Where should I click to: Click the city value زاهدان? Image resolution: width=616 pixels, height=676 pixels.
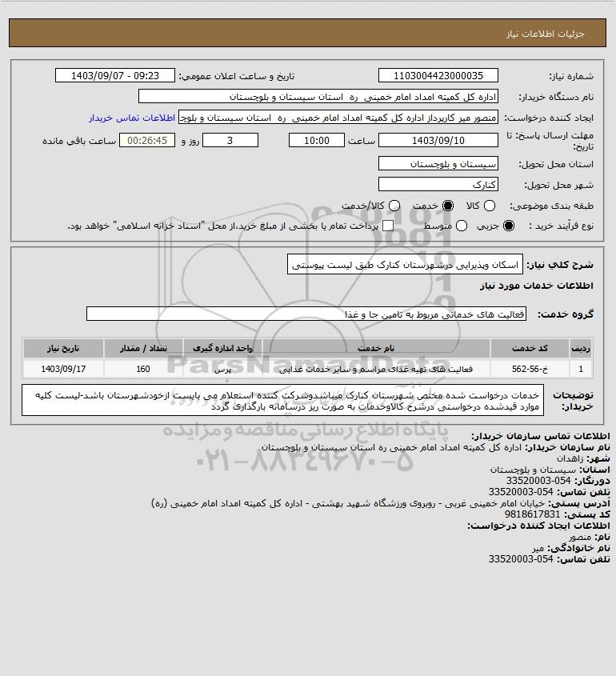click(x=570, y=458)
